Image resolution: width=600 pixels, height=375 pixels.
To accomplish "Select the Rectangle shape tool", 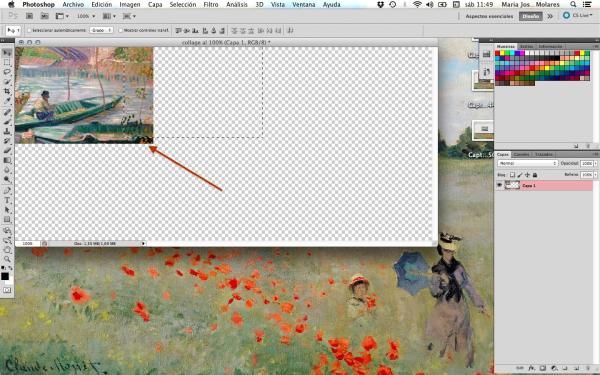I will pyautogui.click(x=7, y=219).
